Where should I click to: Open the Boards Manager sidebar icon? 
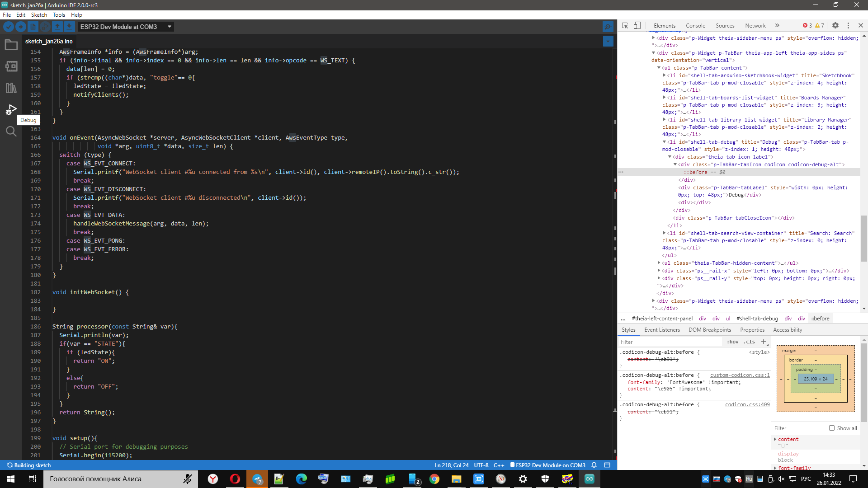click(11, 66)
